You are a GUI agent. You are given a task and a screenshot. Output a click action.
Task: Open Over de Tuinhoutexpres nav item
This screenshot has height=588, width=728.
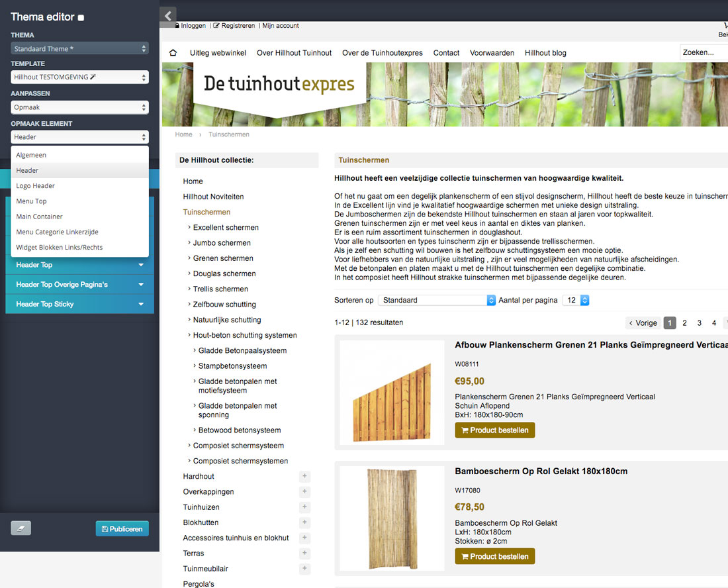(383, 53)
